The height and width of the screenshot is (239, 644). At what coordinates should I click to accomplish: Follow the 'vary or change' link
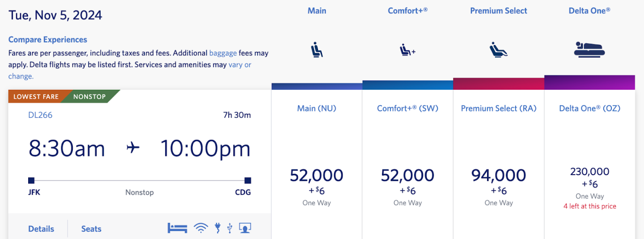point(240,65)
